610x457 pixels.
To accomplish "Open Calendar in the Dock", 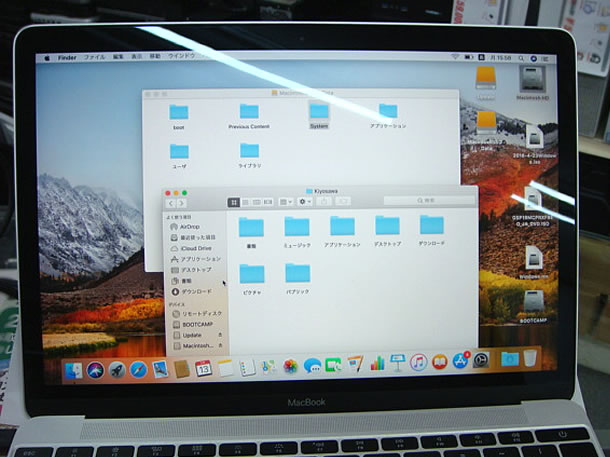I will pyautogui.click(x=203, y=368).
